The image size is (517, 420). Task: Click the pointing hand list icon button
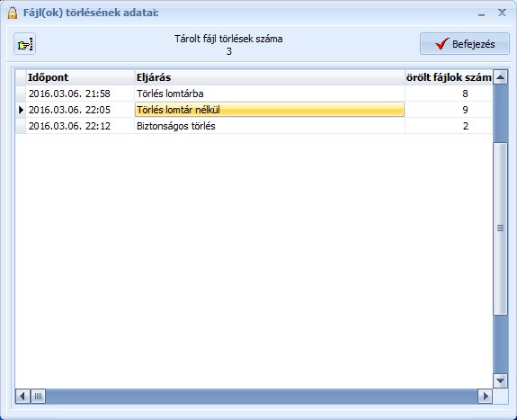[x=25, y=44]
